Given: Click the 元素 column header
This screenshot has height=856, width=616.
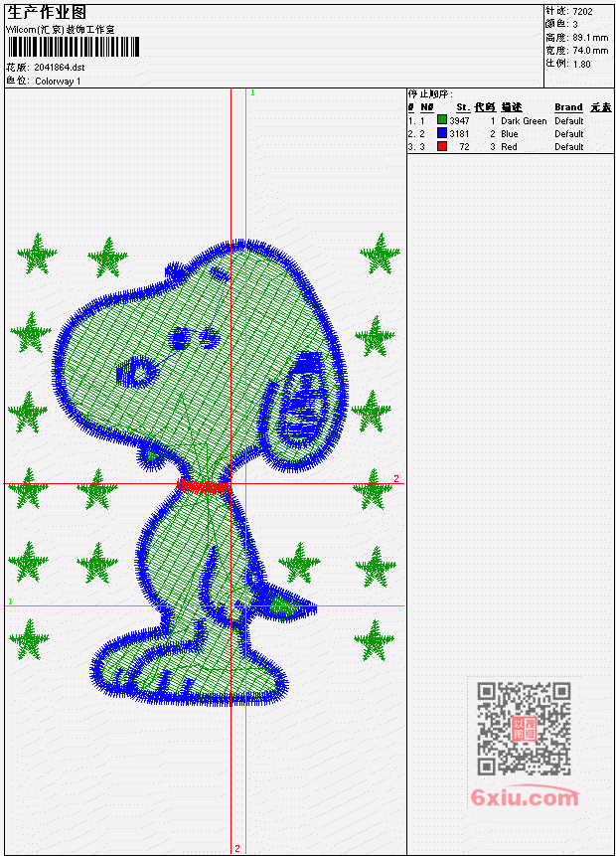Looking at the screenshot, I should click(601, 107).
